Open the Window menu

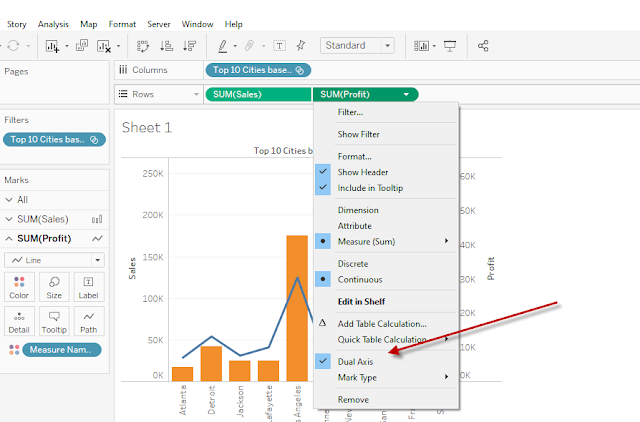point(198,24)
